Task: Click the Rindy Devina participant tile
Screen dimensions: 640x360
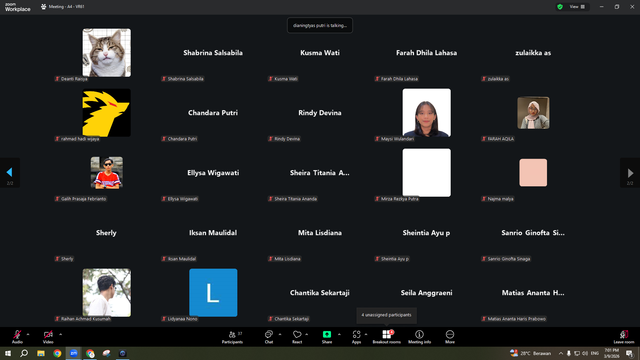Action: [320, 113]
